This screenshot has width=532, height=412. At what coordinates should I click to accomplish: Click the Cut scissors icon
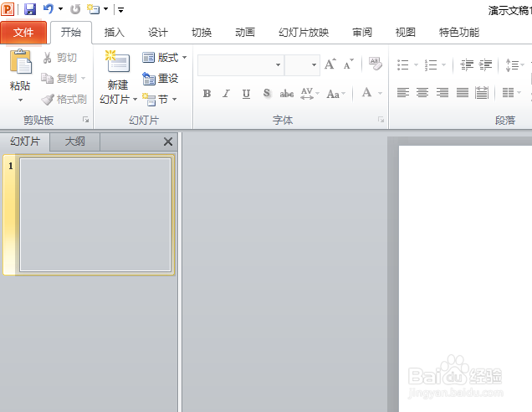click(x=47, y=58)
